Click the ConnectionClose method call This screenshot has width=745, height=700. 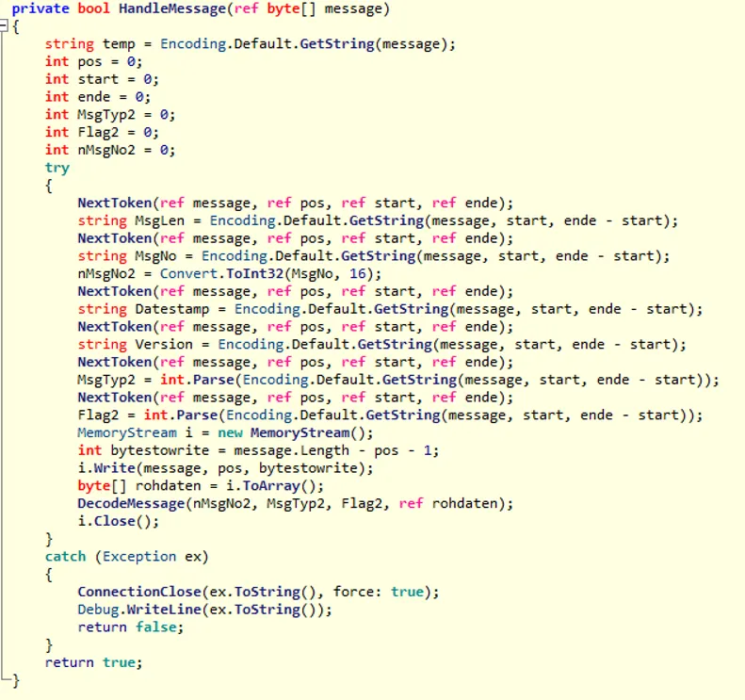[x=136, y=592]
